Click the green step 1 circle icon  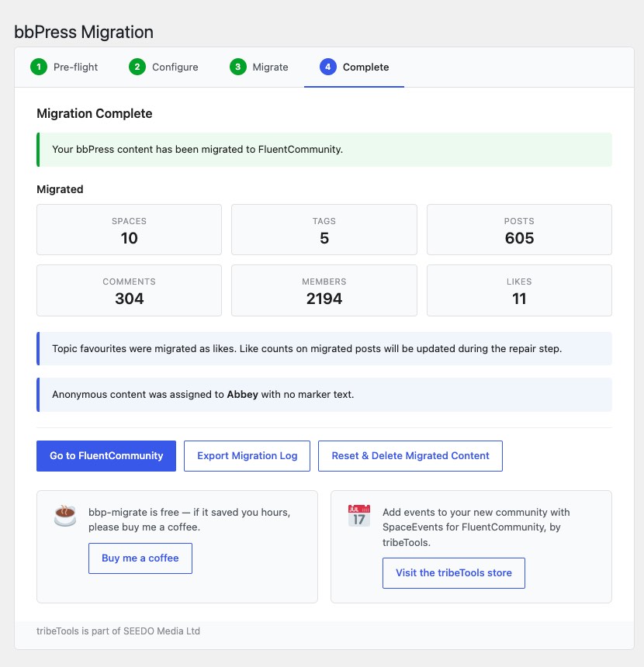(39, 67)
